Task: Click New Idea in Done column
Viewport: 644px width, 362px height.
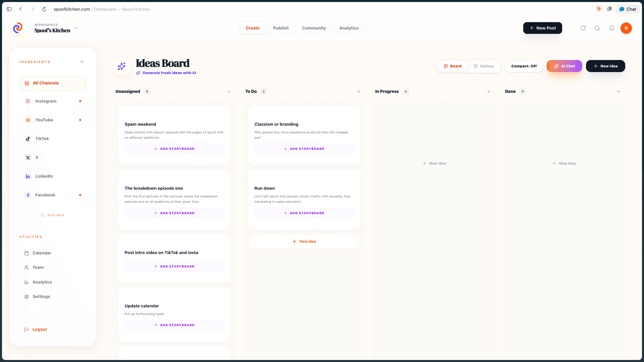Action: pos(563,164)
